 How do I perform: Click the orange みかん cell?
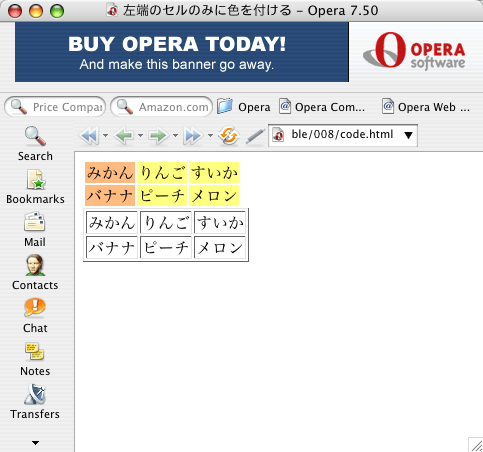[110, 173]
